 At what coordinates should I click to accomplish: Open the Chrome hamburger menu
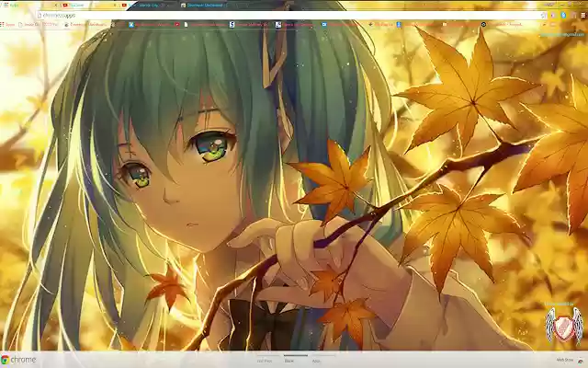click(x=583, y=16)
